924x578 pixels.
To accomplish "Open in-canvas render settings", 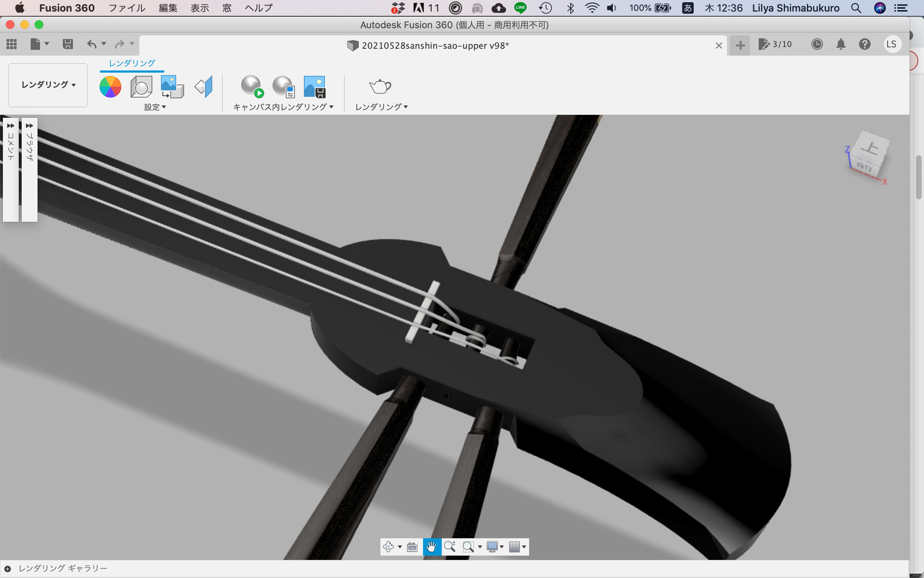I will click(x=284, y=86).
